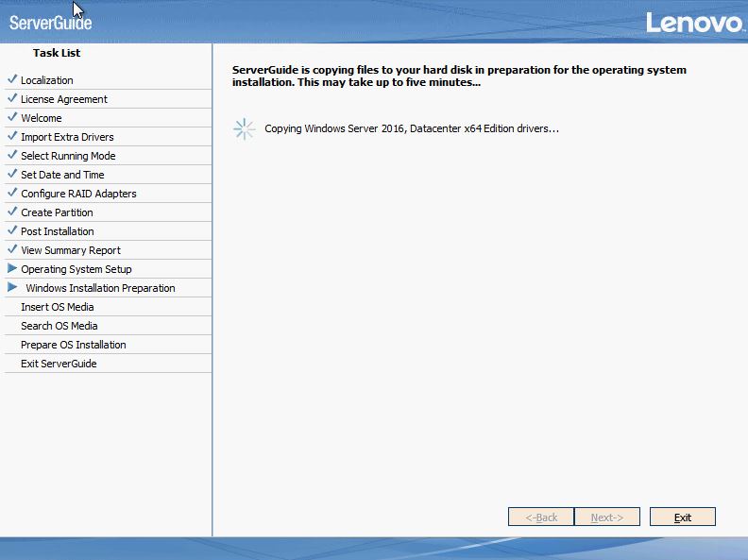748x560 pixels.
Task: Click the disabled Back button
Action: pos(541,518)
